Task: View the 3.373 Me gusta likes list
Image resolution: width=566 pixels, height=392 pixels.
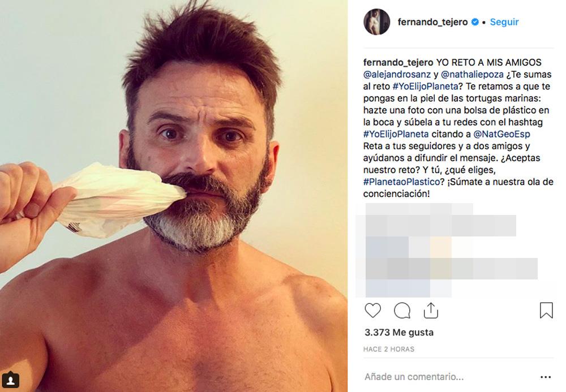Action: tap(399, 332)
